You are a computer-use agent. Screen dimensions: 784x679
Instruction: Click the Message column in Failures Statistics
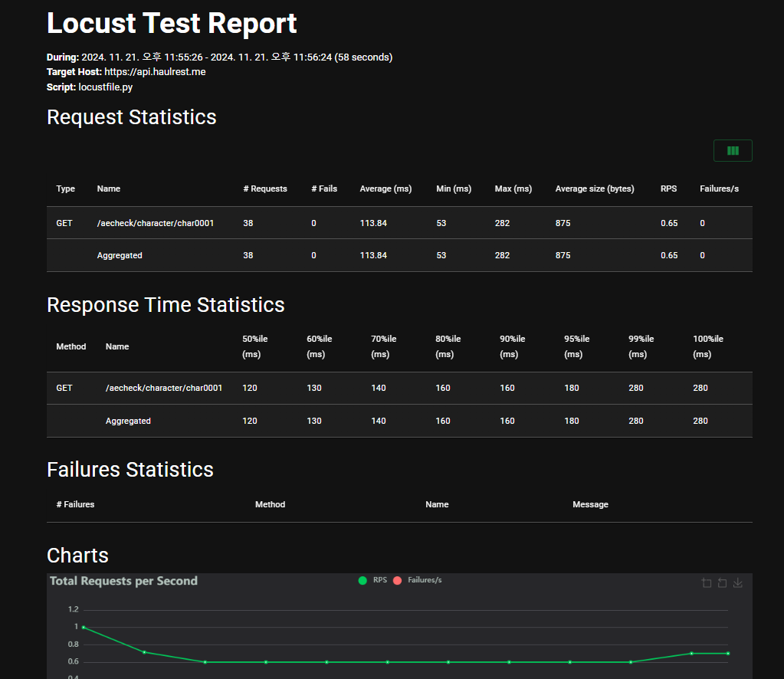[x=590, y=504]
